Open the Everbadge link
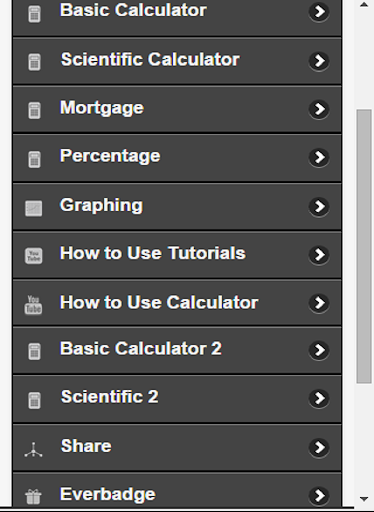Viewport: 374px width, 512px height. coord(177,492)
